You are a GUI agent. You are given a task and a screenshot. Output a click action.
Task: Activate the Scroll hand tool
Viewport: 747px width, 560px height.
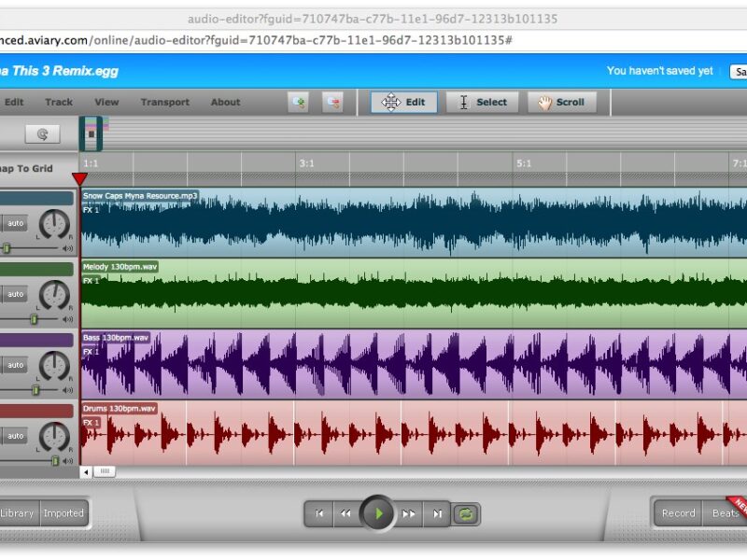click(561, 103)
